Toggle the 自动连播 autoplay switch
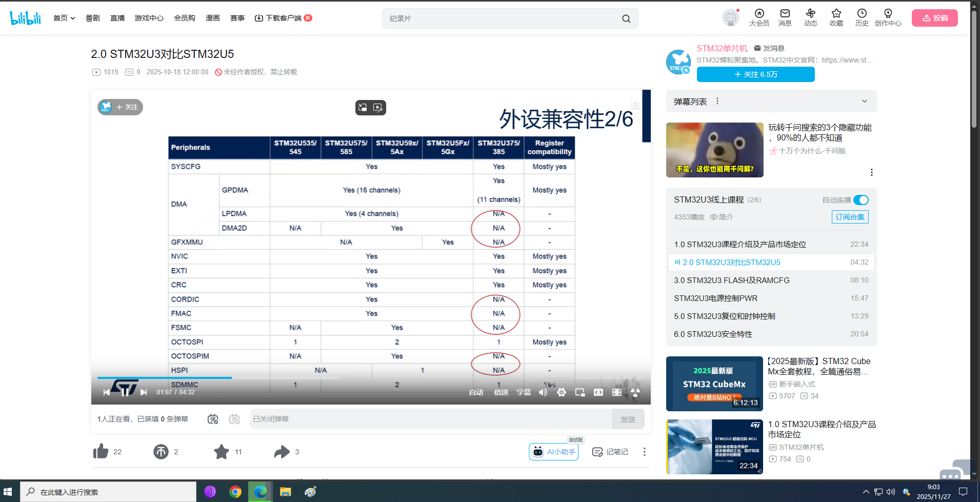 (x=861, y=200)
